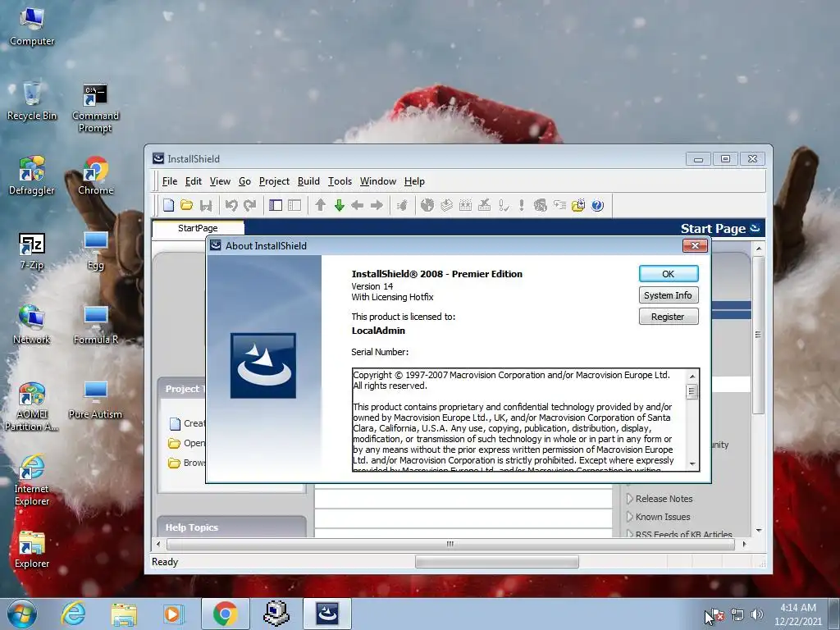Click the Release Notes link

664,499
